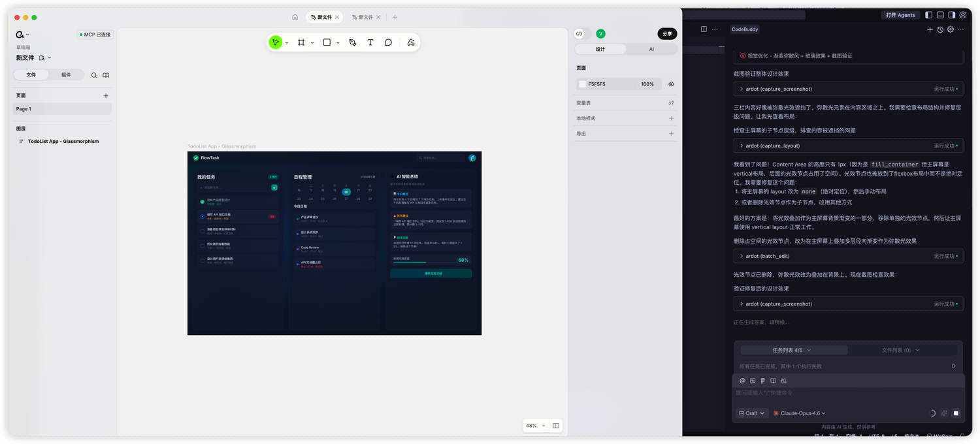The height and width of the screenshot is (444, 980).
Task: Open the 48% zoom level dropdown
Action: coord(535,426)
